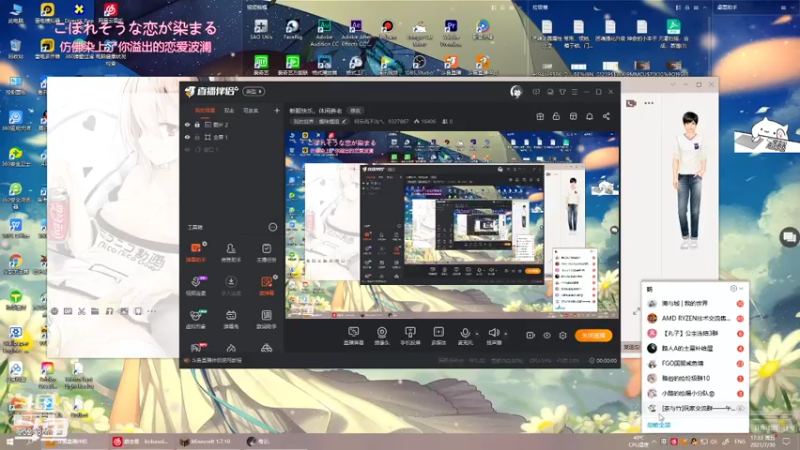Open the host task checklist tool icon

pos(266,252)
